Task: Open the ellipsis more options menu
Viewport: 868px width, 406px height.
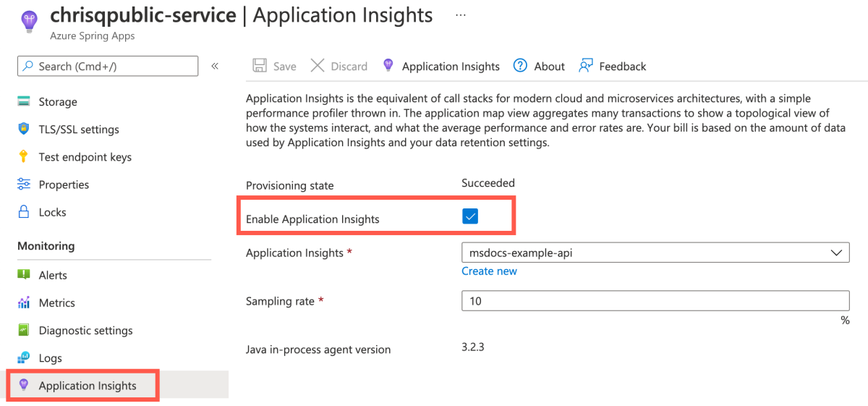Action: point(460,14)
